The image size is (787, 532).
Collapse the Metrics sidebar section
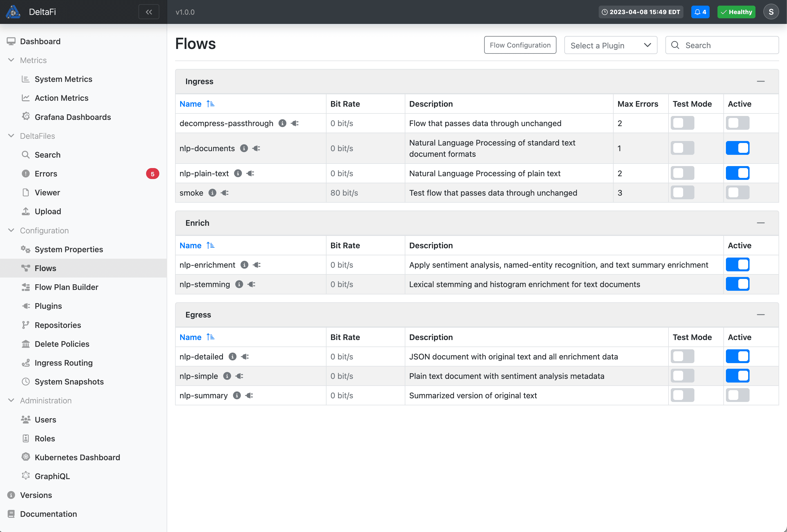click(11, 60)
